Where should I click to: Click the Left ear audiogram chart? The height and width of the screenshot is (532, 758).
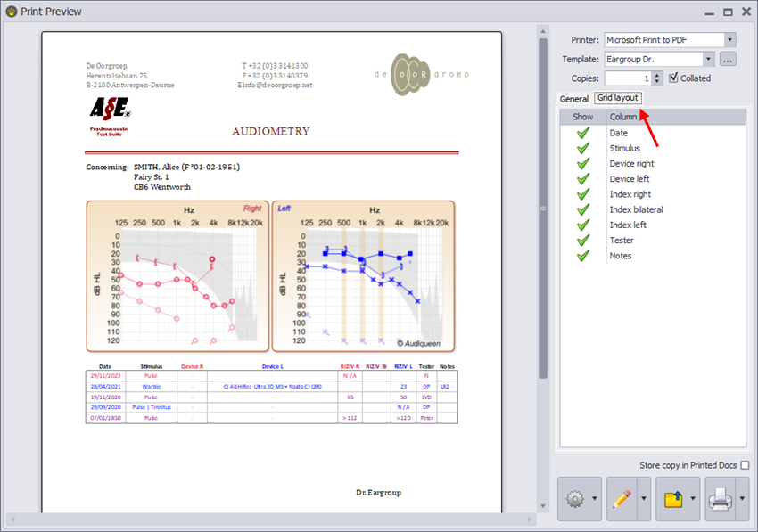coord(364,276)
